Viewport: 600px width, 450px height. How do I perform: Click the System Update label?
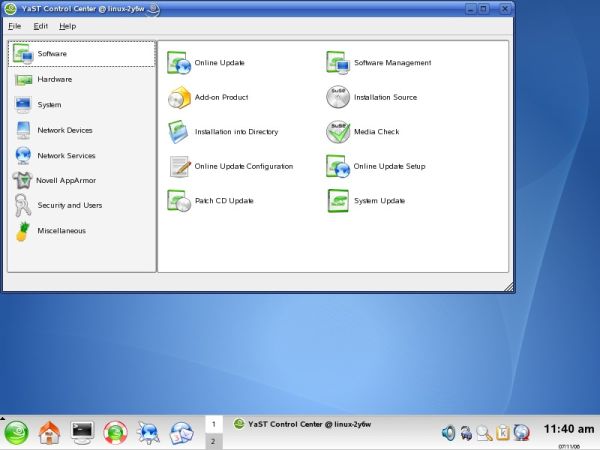click(379, 201)
